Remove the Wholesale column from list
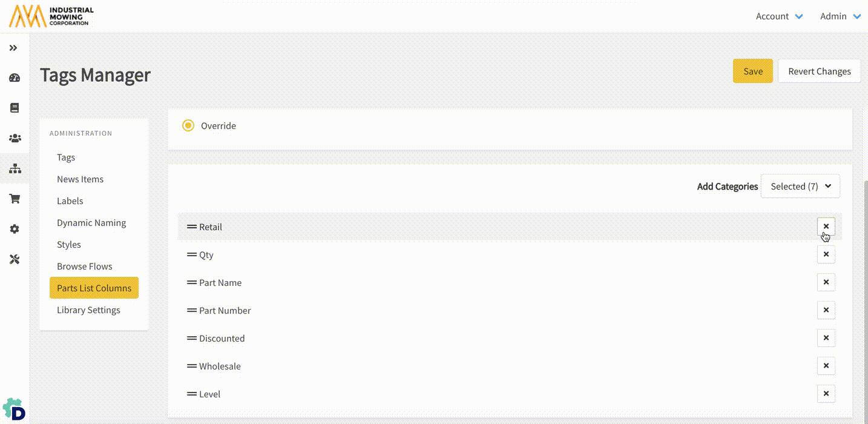868x424 pixels. pos(826,366)
